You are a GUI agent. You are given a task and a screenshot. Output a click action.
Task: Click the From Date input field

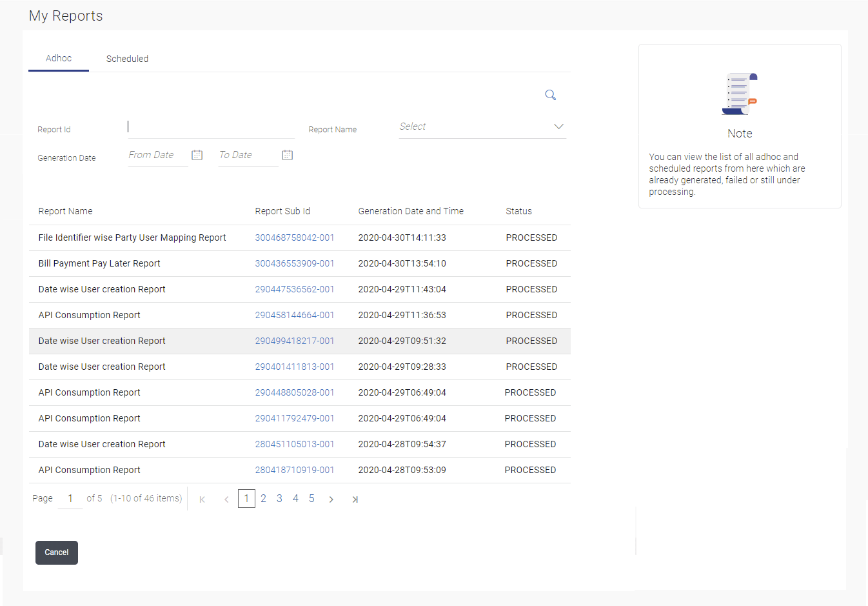pyautogui.click(x=157, y=155)
